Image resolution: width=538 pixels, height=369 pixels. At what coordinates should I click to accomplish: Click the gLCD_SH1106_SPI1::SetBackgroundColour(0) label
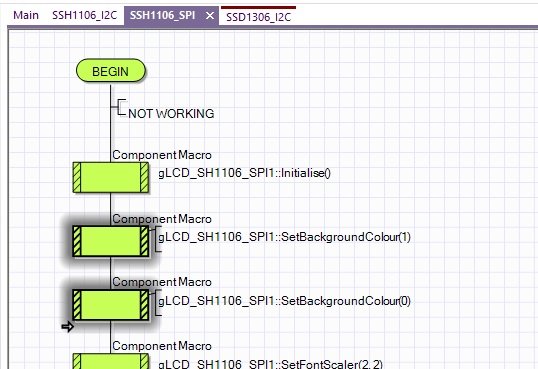click(284, 301)
